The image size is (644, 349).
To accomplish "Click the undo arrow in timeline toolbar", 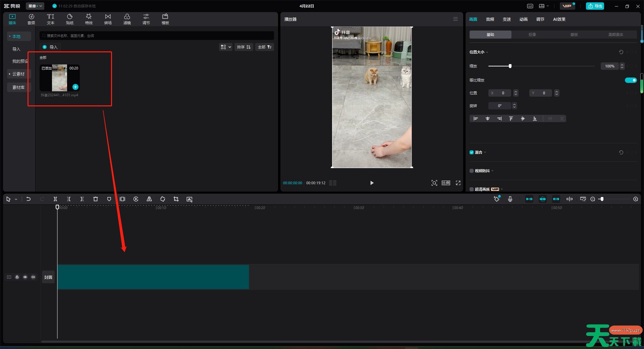I will pyautogui.click(x=29, y=199).
